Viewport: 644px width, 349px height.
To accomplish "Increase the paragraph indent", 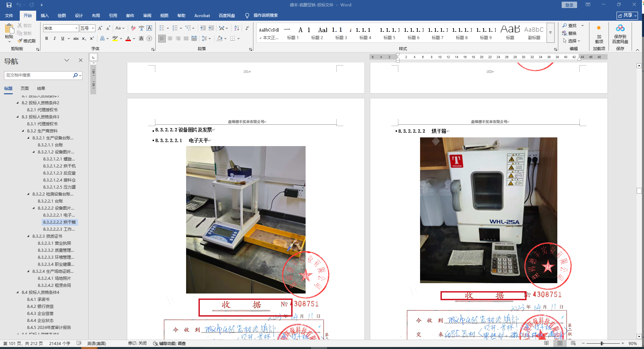I will 211,28.
